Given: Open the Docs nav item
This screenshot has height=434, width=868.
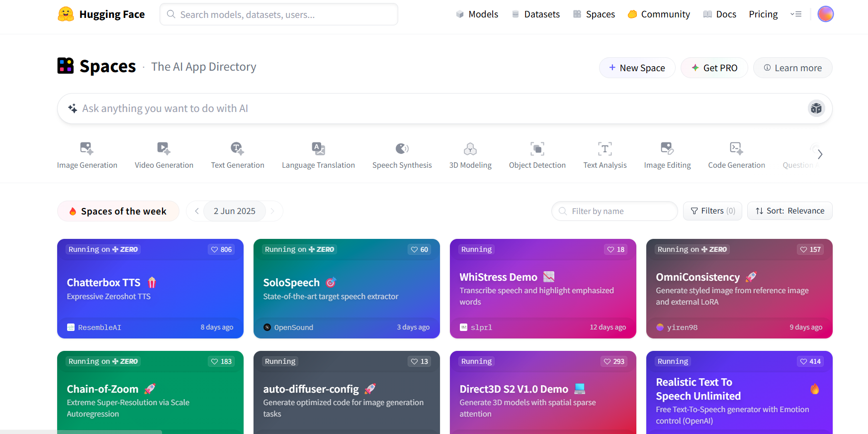Looking at the screenshot, I should 720,14.
